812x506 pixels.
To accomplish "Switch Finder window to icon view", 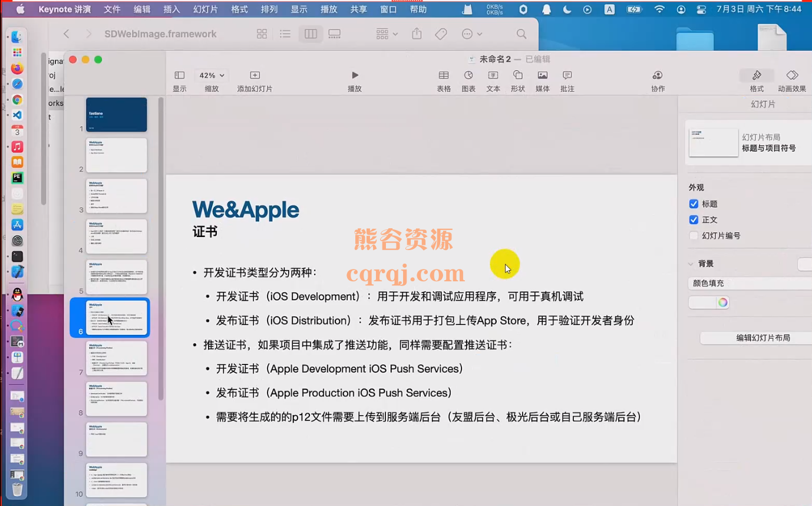I will 262,34.
